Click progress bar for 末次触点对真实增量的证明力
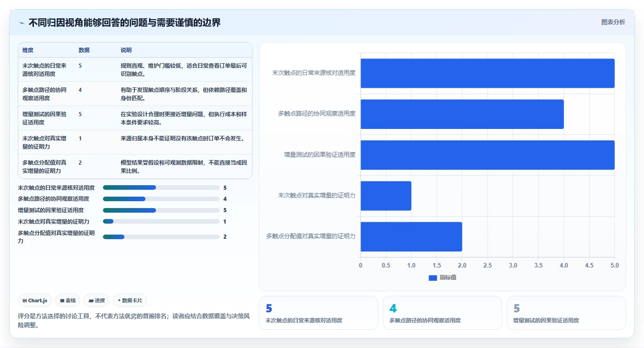The width and height of the screenshot is (644, 348). pyautogui.click(x=161, y=221)
